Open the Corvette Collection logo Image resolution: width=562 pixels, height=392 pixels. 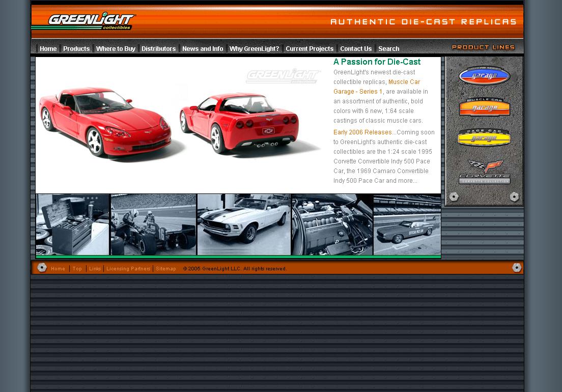[x=485, y=172]
